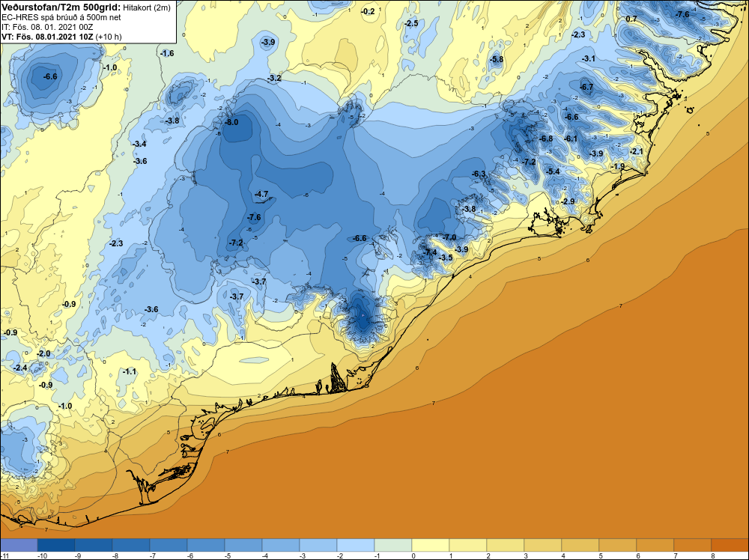Select the line "EC-HRES spá brúuð á 500m net"
749x560 pixels.
point(61,17)
